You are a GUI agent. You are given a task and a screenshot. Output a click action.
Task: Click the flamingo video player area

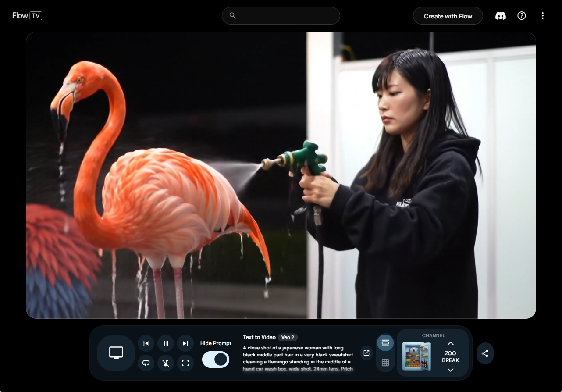pyautogui.click(x=281, y=175)
